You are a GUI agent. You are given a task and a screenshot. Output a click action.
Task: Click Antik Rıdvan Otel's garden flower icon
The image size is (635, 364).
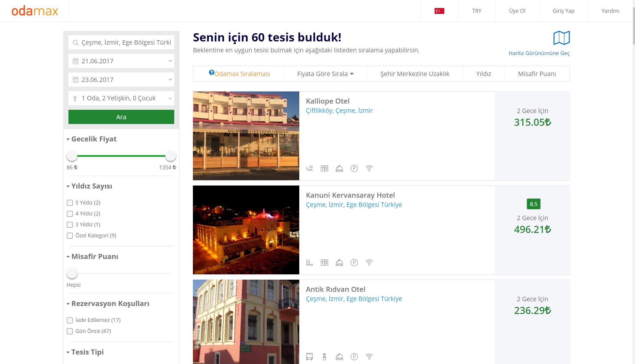[324, 357]
